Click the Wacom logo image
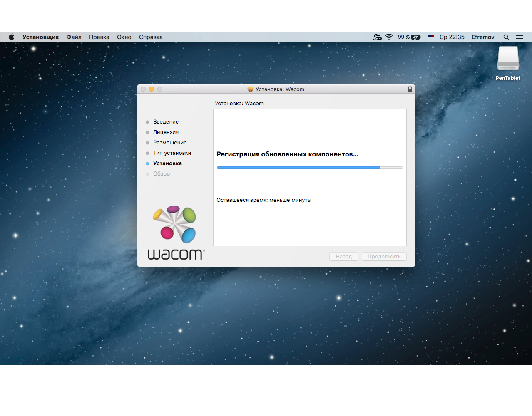Viewport: 532px width, 416px height. 176,233
